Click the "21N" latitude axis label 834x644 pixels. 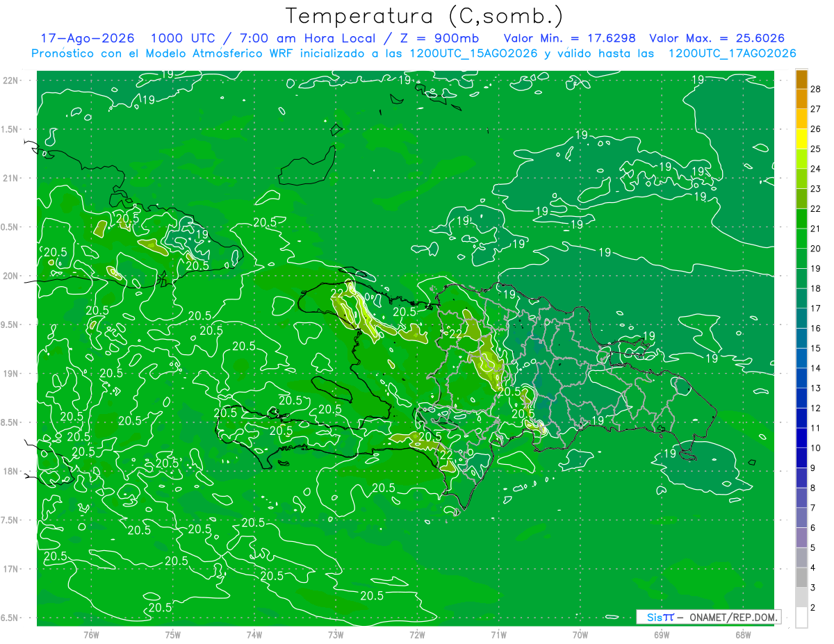(x=11, y=178)
